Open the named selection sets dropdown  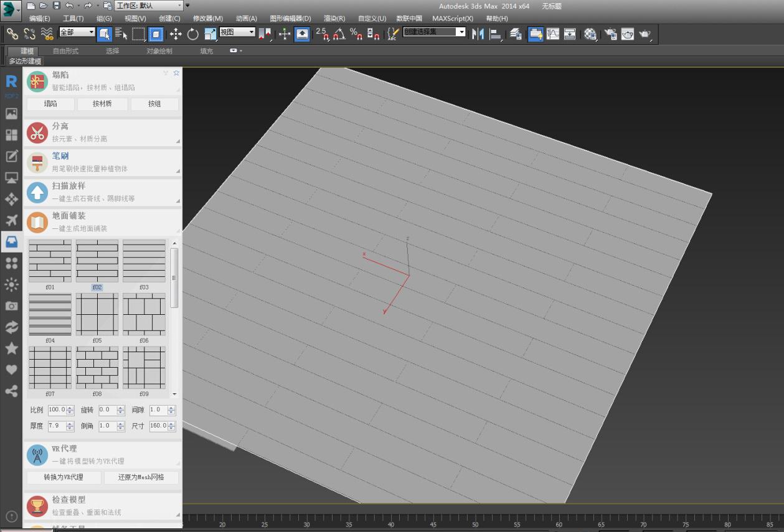coord(435,32)
